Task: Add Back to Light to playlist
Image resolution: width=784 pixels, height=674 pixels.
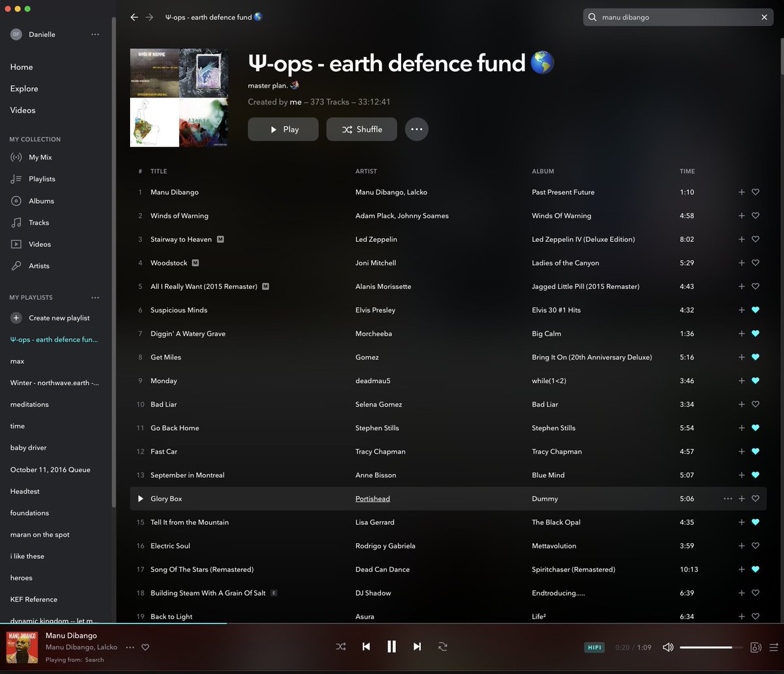Action: [742, 616]
